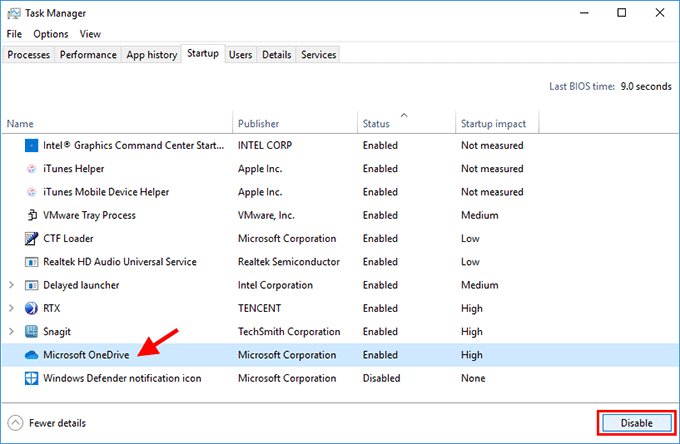Minimize the Task Manager window

584,13
